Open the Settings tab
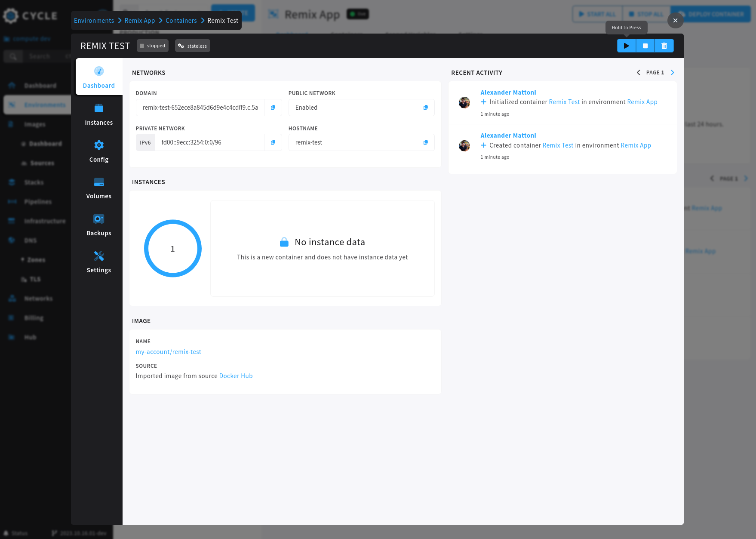This screenshot has height=539, width=756. tap(99, 262)
